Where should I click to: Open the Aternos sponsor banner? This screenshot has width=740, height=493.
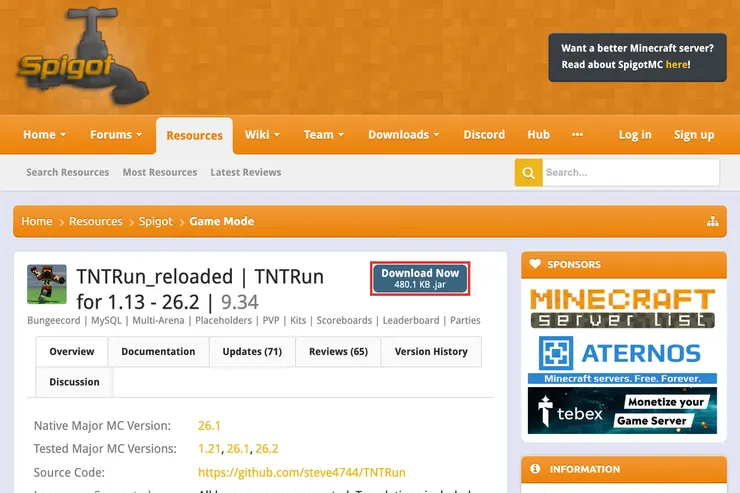tap(622, 359)
